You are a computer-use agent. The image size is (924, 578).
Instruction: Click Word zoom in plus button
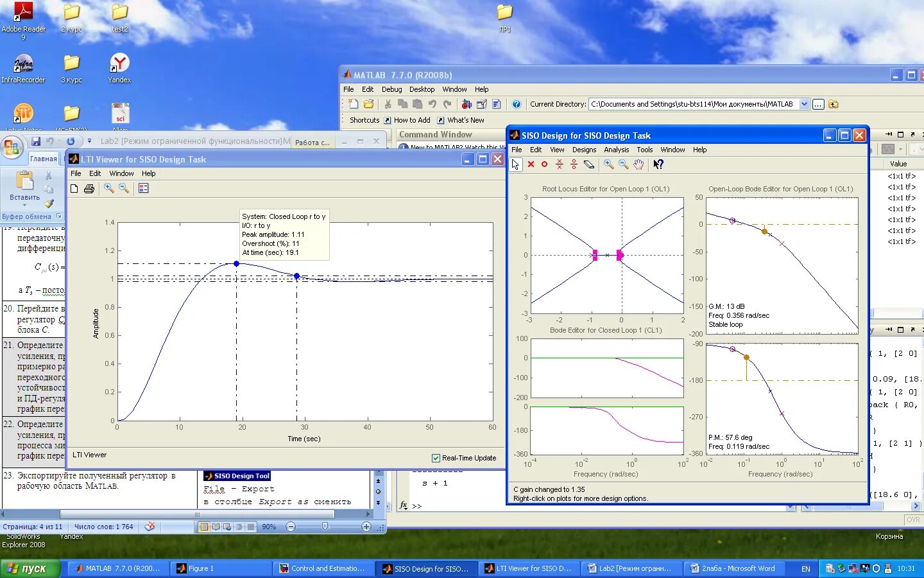[366, 527]
